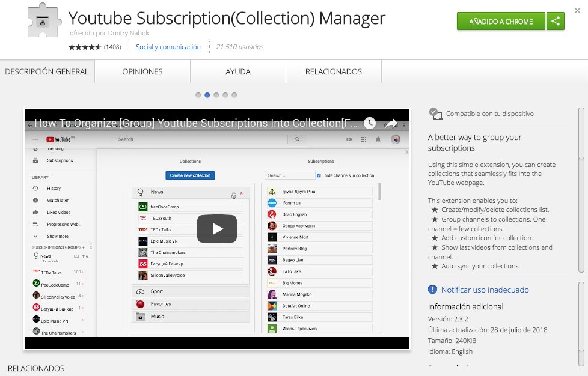Click the Sport collection icon
This screenshot has width=588, height=376.
[x=140, y=291]
